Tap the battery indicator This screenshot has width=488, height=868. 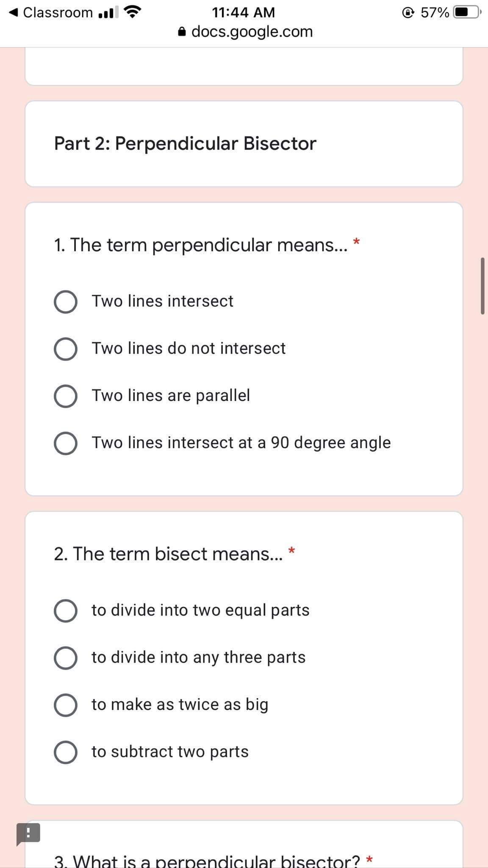(x=466, y=13)
